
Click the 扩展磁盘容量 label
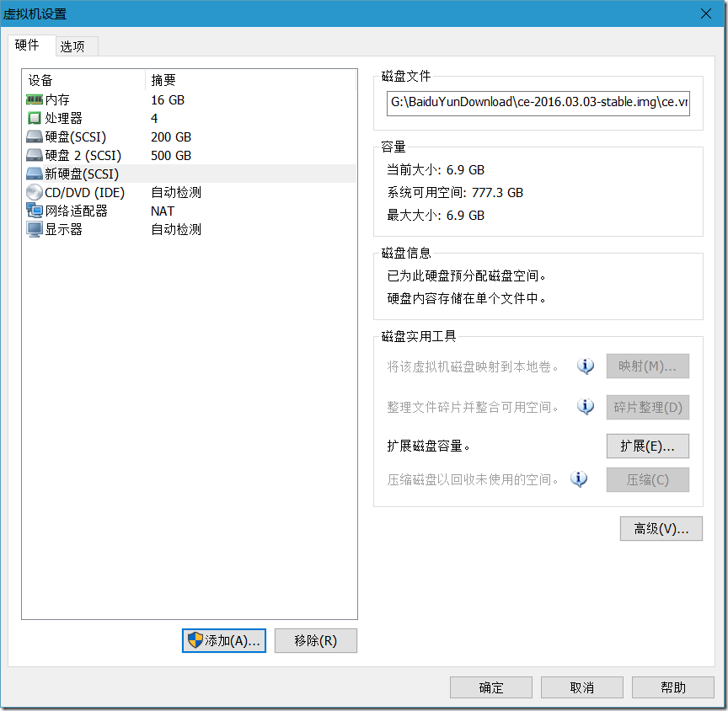pyautogui.click(x=429, y=446)
